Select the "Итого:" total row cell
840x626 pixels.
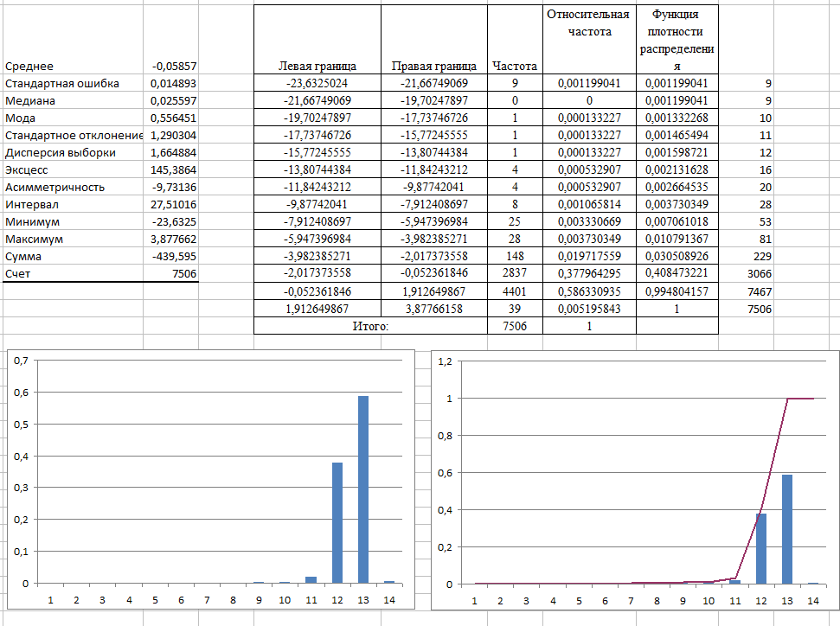pos(370,326)
